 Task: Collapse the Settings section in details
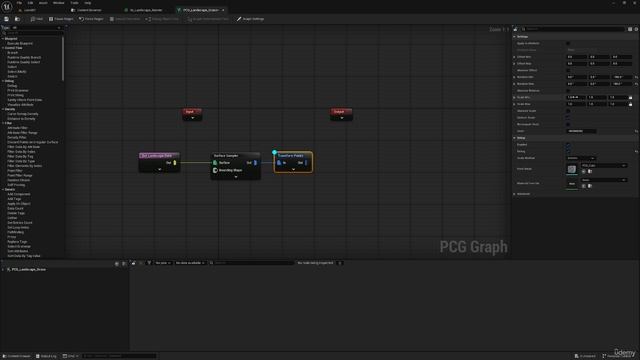(514, 37)
